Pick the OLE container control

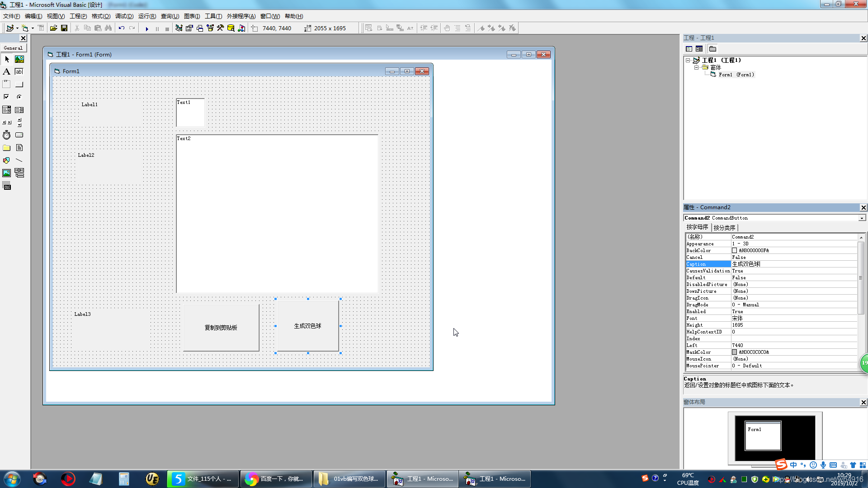[x=6, y=186]
